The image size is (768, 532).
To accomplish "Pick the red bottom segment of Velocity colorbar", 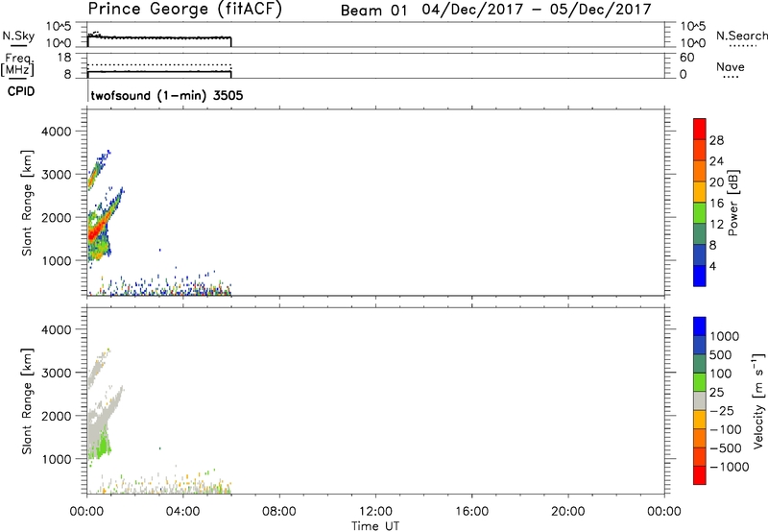I will (x=700, y=475).
